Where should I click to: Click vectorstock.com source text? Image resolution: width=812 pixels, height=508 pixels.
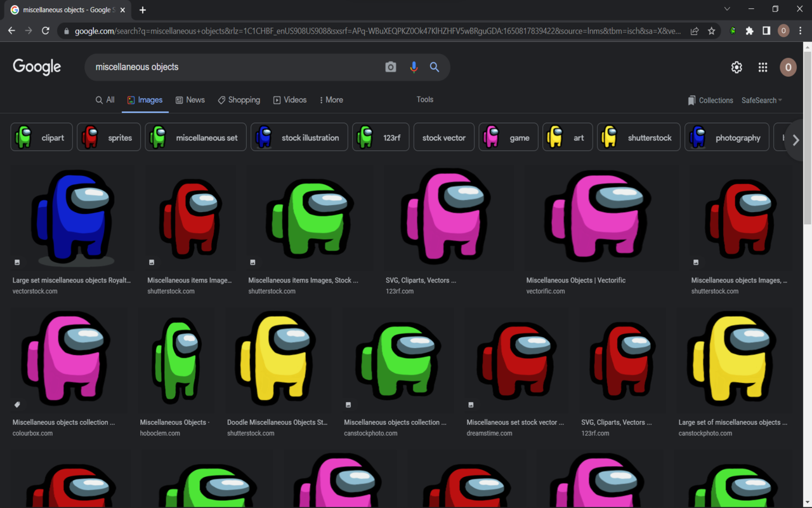(35, 291)
